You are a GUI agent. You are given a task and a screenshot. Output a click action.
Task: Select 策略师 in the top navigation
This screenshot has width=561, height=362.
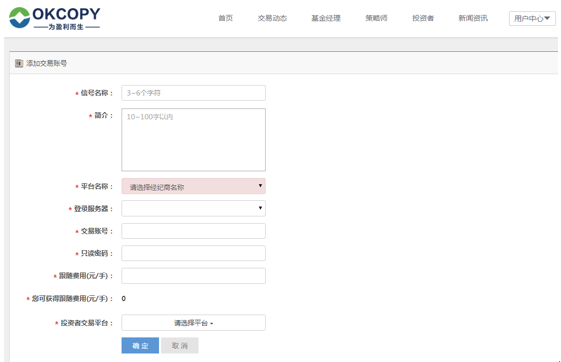click(x=376, y=18)
